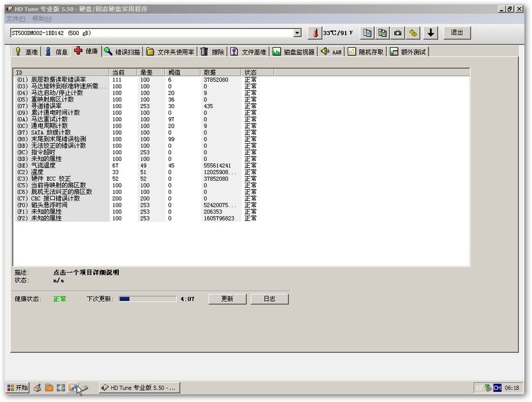Click the ID column header
This screenshot has width=532, height=402.
point(61,72)
